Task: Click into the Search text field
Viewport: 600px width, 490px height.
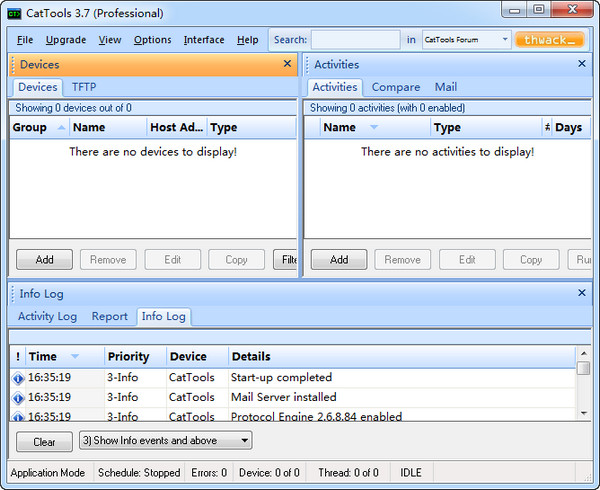Action: [x=355, y=40]
